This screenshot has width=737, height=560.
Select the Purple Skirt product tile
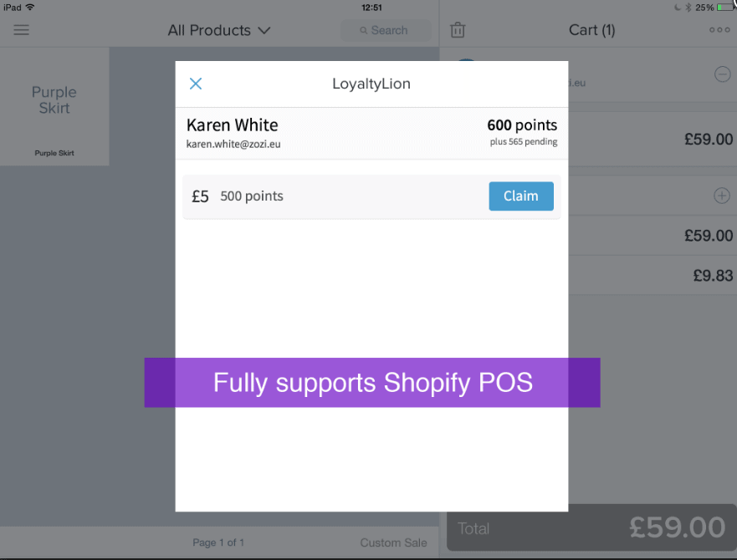(54, 106)
